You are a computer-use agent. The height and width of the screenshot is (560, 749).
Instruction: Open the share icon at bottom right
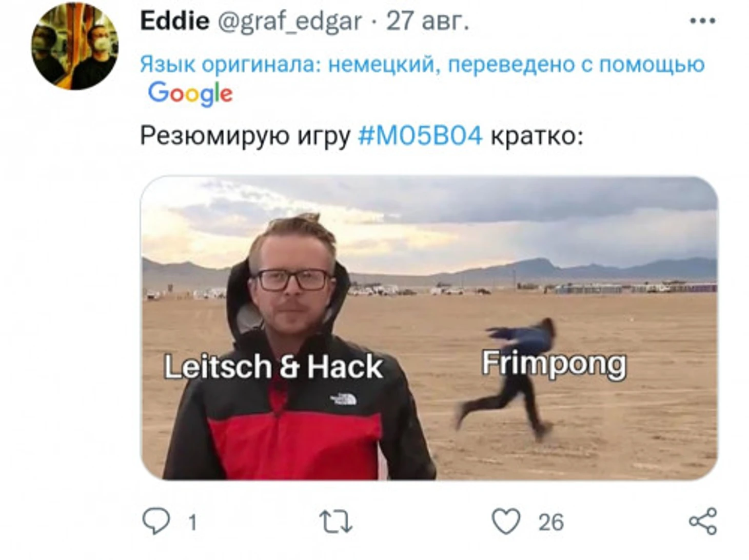click(x=702, y=521)
